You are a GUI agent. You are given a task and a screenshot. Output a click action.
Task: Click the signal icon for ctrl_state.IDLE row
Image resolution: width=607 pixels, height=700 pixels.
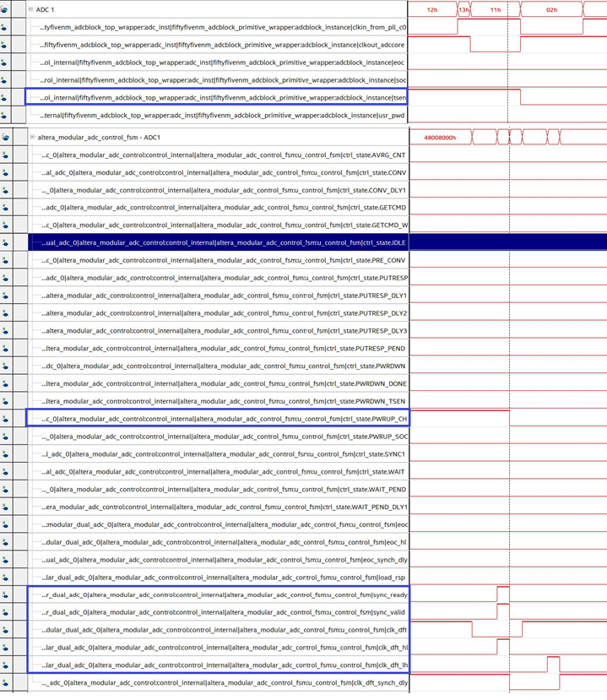[x=5, y=243]
